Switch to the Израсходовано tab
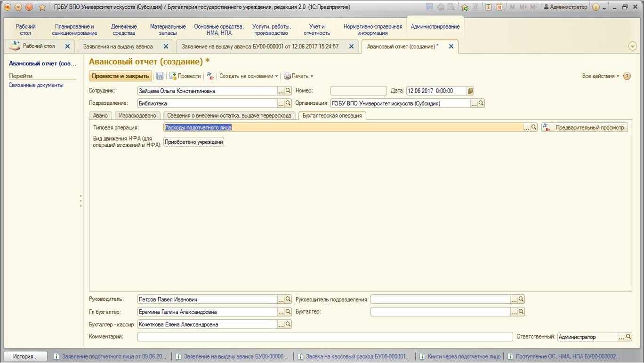644x363 pixels. [137, 115]
